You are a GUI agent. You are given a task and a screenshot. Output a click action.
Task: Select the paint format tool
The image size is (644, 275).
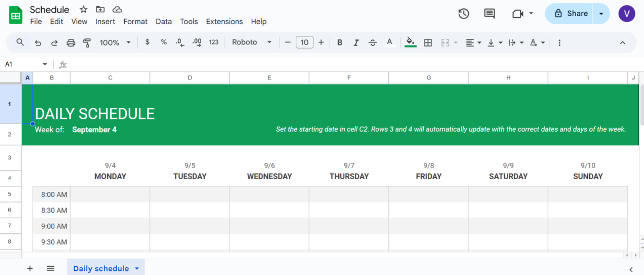coord(87,42)
